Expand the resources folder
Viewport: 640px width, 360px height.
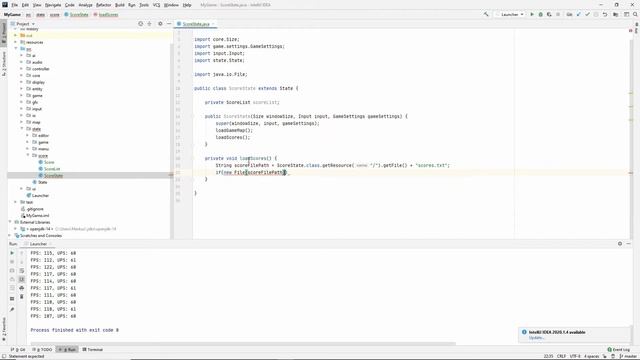click(x=16, y=42)
